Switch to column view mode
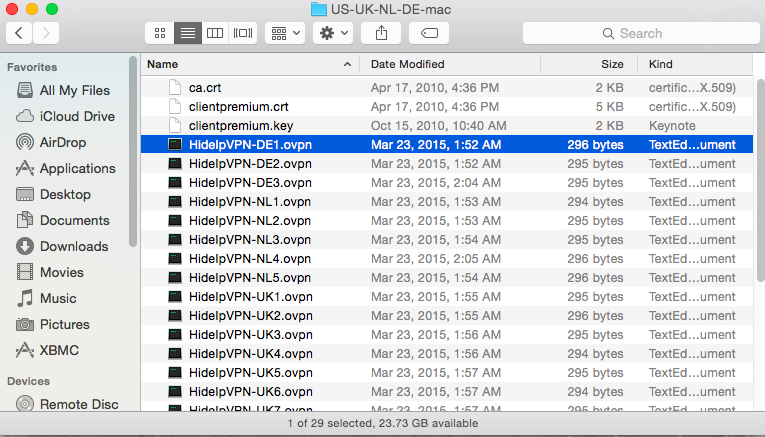 (214, 33)
